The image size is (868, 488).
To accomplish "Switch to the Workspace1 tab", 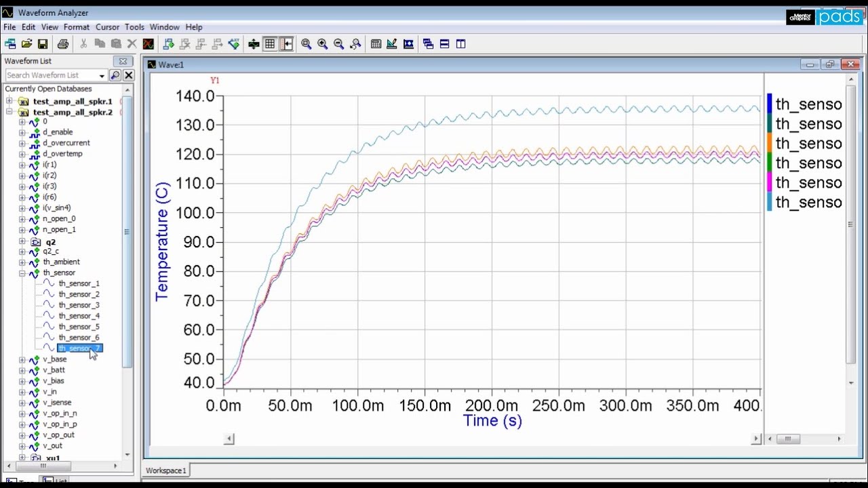I will click(166, 470).
